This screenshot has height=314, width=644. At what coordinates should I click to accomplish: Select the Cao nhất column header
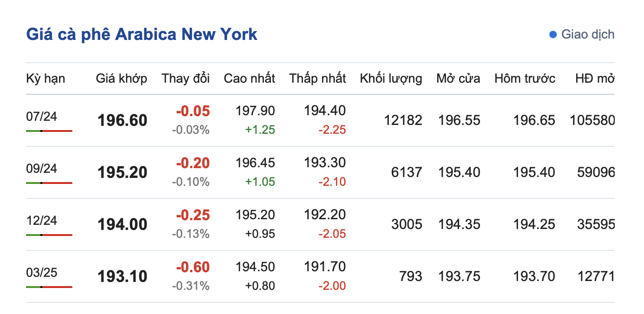point(249,78)
